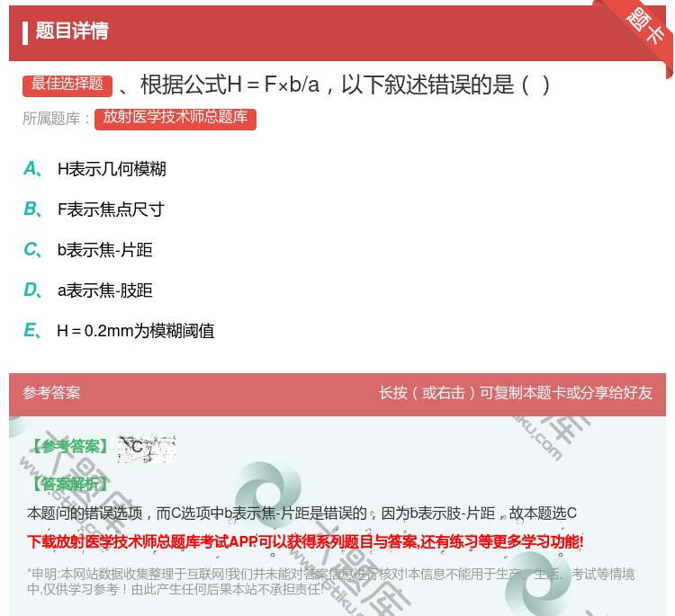Click the 题目详情 header title
This screenshot has width=675, height=616.
(72, 31)
